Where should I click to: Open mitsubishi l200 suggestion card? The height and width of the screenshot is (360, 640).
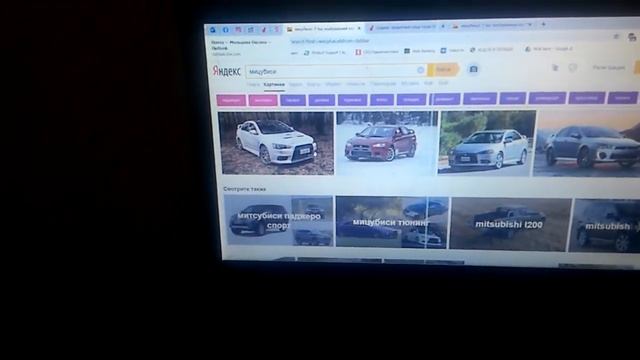(x=510, y=224)
